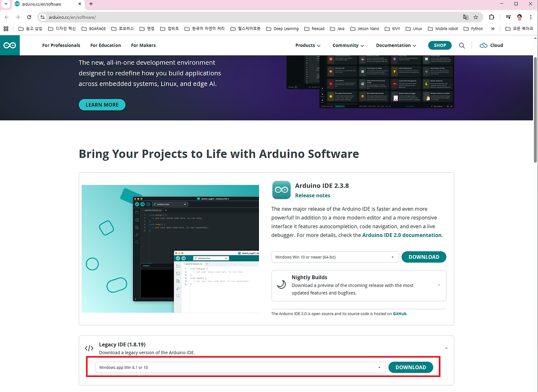Open the Windows Win 10 or newer OS dropdown
Viewport: 538px width, 392px height.
[335, 257]
